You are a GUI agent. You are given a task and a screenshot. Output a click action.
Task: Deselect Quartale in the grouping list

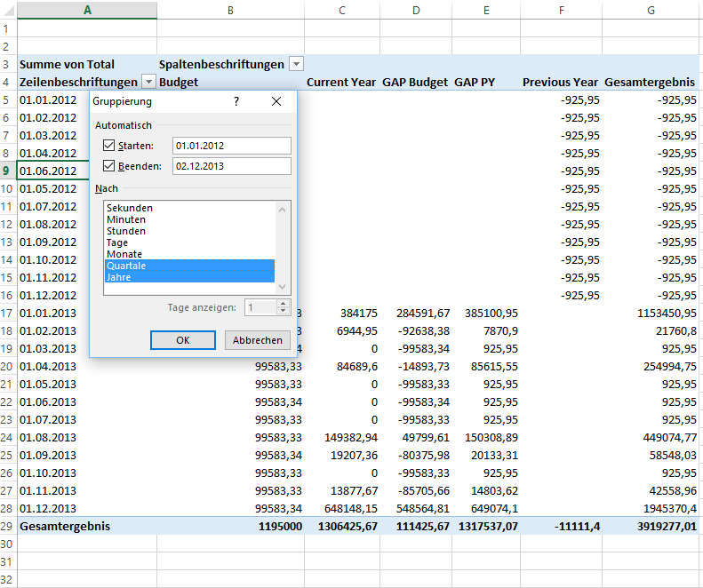click(126, 266)
